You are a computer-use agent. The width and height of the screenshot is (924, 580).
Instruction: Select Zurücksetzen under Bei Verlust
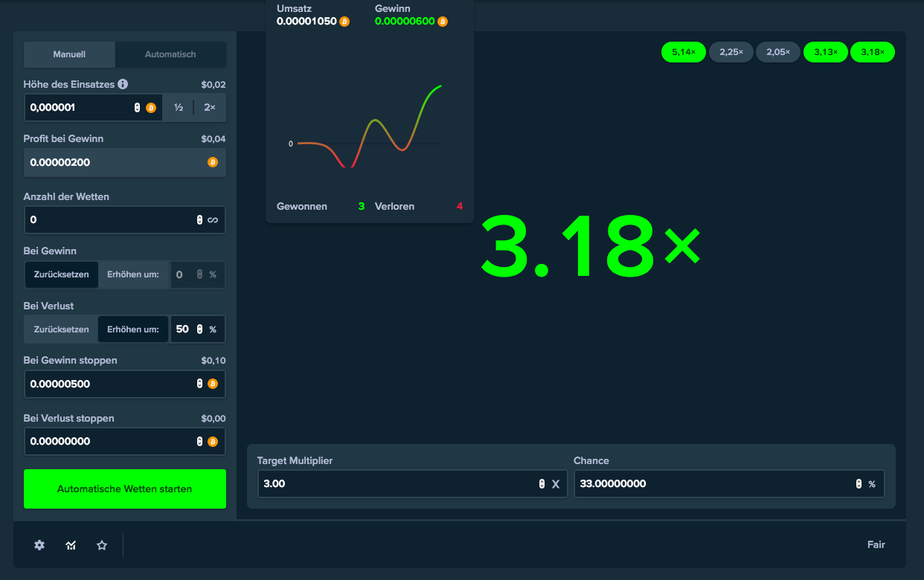coord(61,329)
